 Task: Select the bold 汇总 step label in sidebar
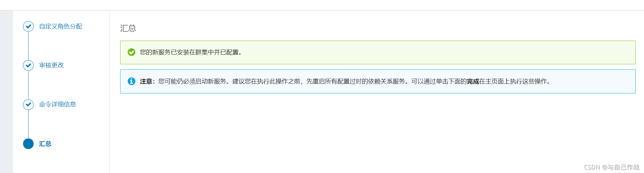pyautogui.click(x=45, y=144)
